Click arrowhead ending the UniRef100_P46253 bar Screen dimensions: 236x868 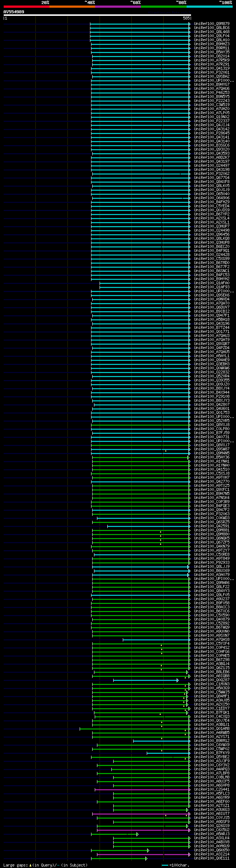[x=190, y=93]
